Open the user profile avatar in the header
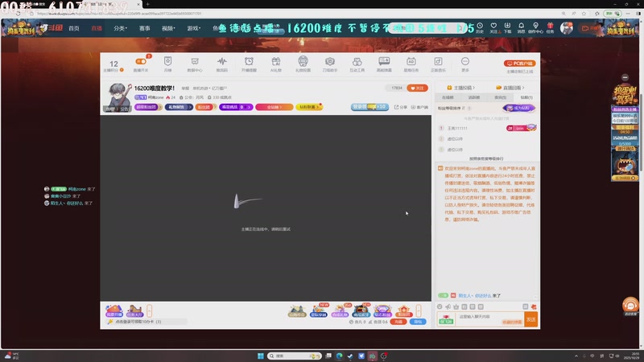The width and height of the screenshot is (644, 362). 567,28
